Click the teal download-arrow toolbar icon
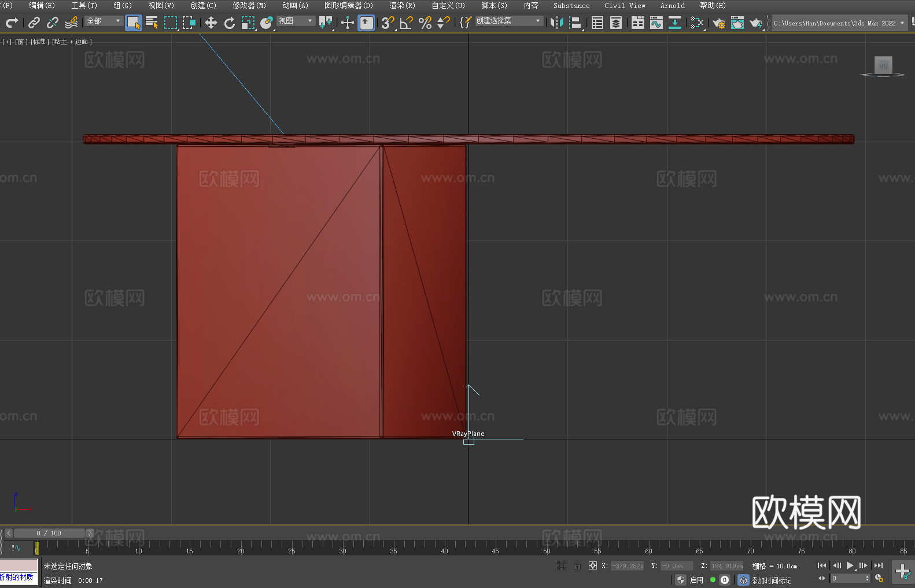915x588 pixels. (675, 23)
